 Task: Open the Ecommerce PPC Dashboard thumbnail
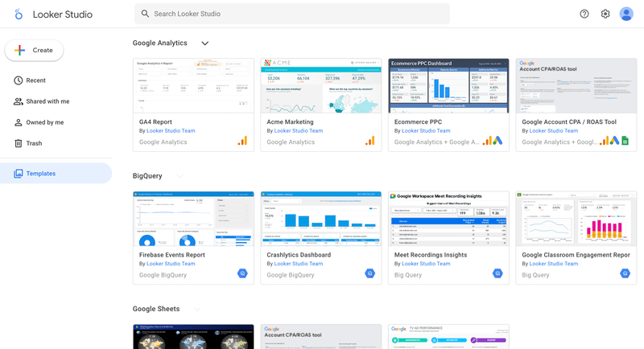[x=448, y=86]
